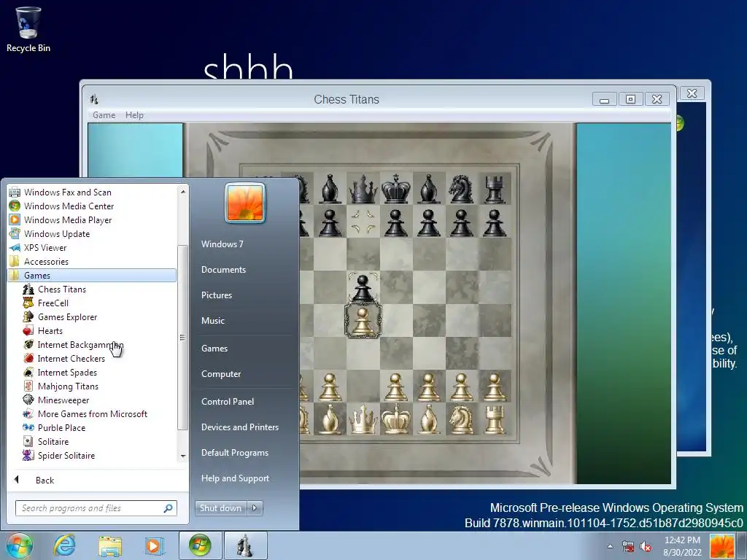Show hidden tray icons arrow
Viewport: 747px width, 560px height.
[610, 547]
